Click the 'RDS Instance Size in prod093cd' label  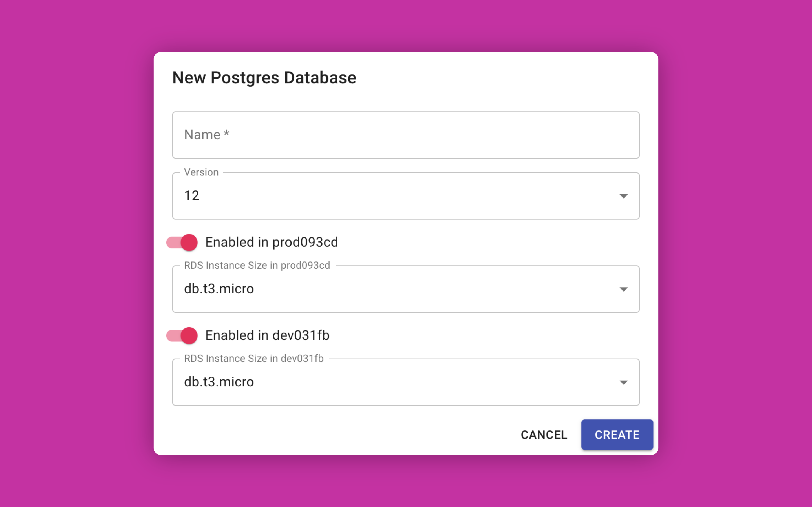click(257, 266)
